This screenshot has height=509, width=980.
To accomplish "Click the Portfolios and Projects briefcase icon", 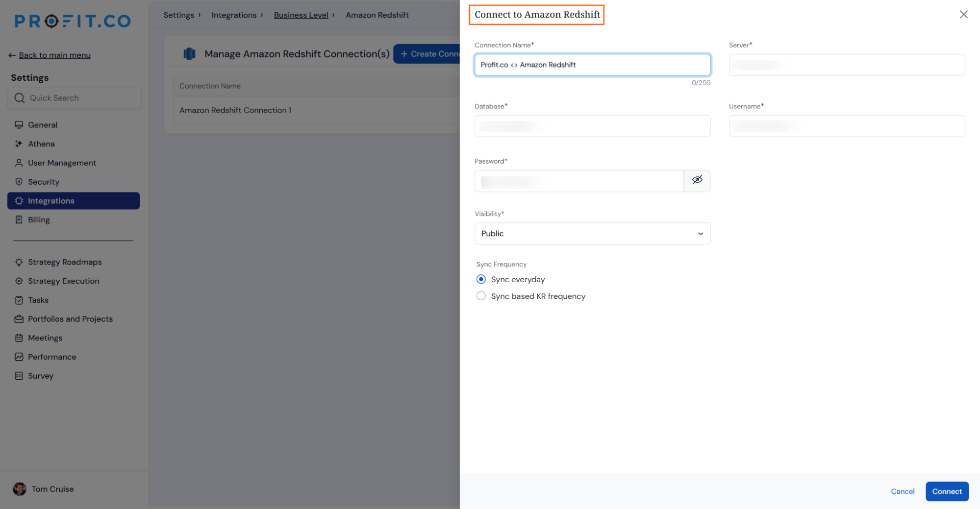I will pyautogui.click(x=19, y=319).
